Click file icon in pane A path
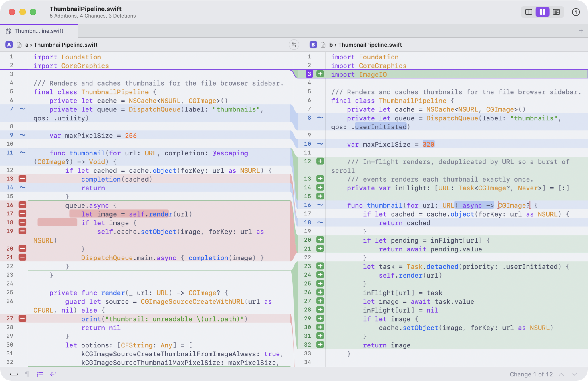Viewport: 588px width, 381px height. pyautogui.click(x=19, y=45)
